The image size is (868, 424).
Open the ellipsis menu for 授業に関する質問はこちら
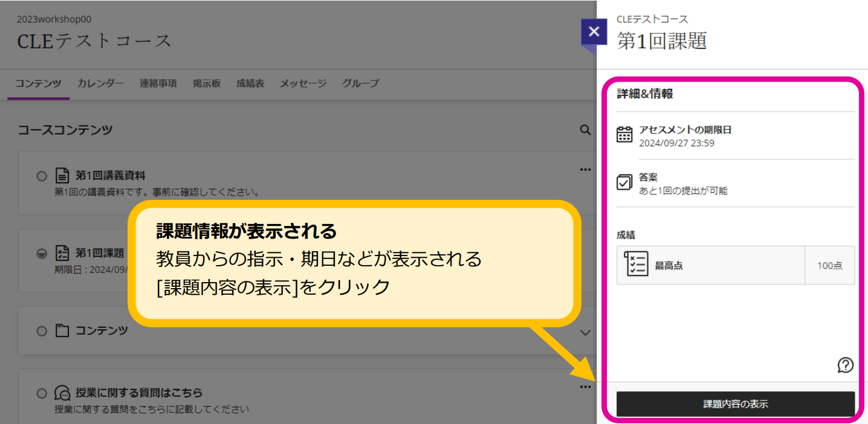(585, 387)
